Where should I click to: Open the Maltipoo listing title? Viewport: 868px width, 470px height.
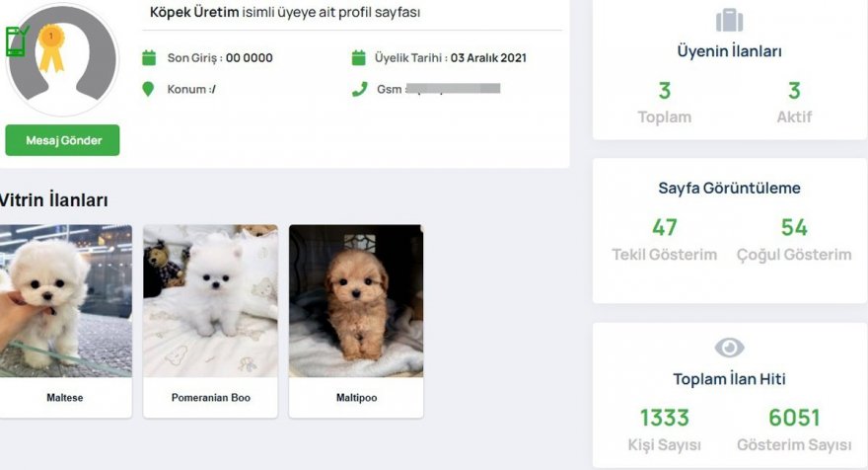click(356, 398)
